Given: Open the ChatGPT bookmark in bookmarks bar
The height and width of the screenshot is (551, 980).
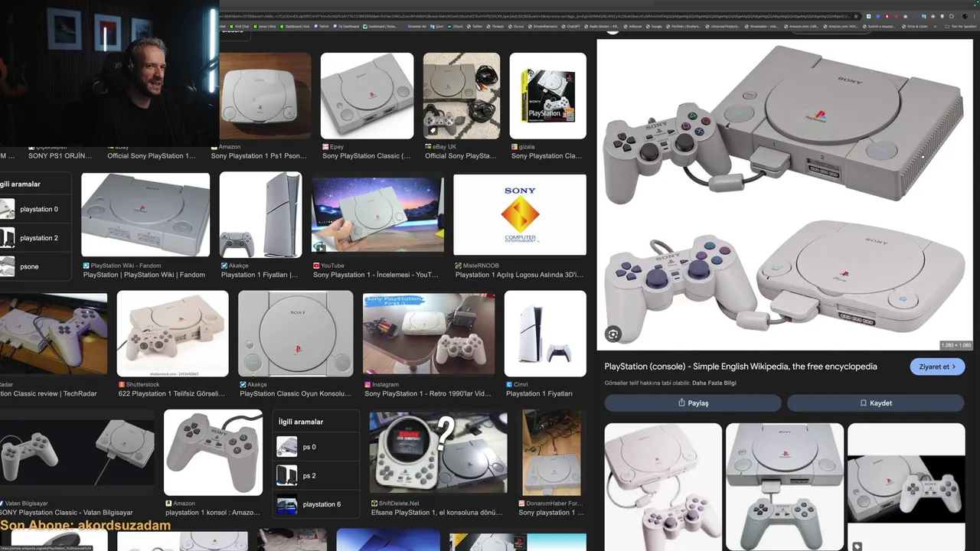Looking at the screenshot, I should 570,26.
